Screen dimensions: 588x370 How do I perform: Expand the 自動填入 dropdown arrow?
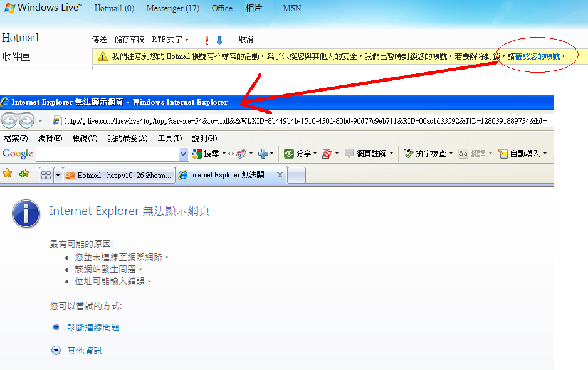pyautogui.click(x=545, y=154)
